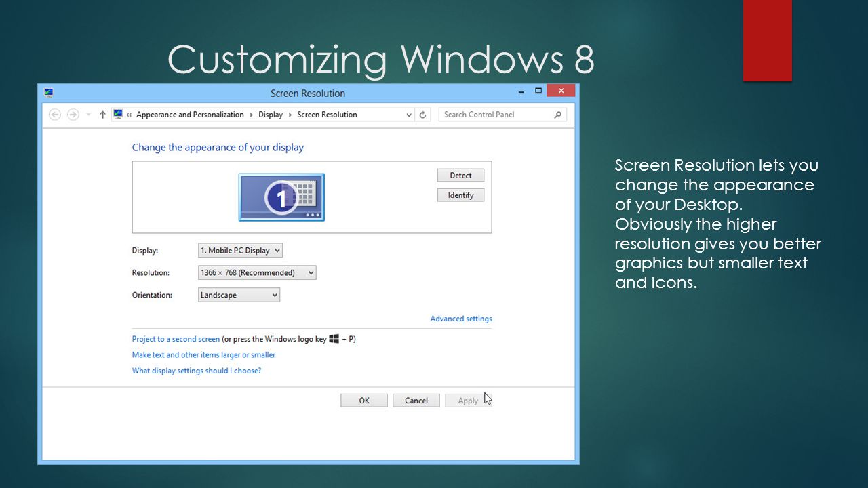
Task: Click the Detect button
Action: [x=460, y=176]
